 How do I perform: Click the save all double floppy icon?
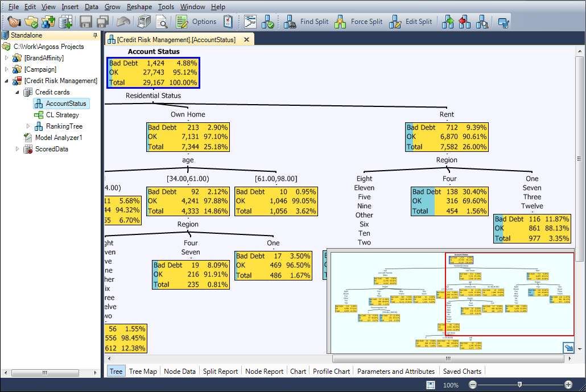coord(103,22)
